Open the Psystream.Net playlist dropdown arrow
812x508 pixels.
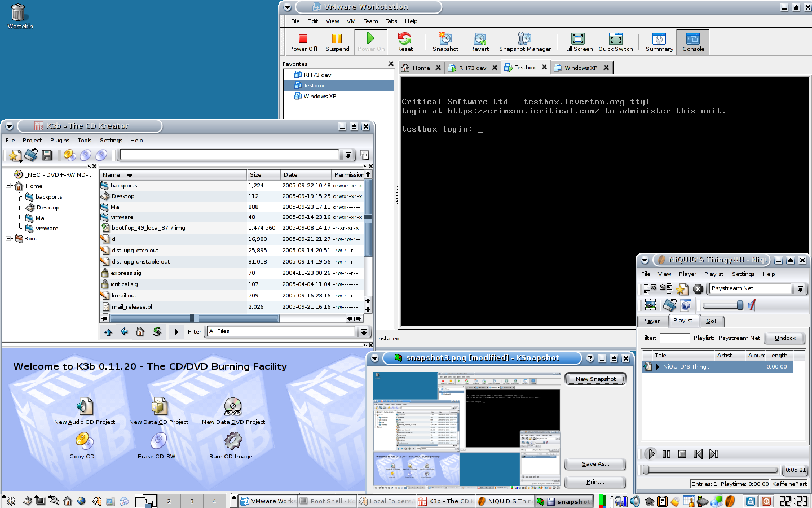pos(800,289)
